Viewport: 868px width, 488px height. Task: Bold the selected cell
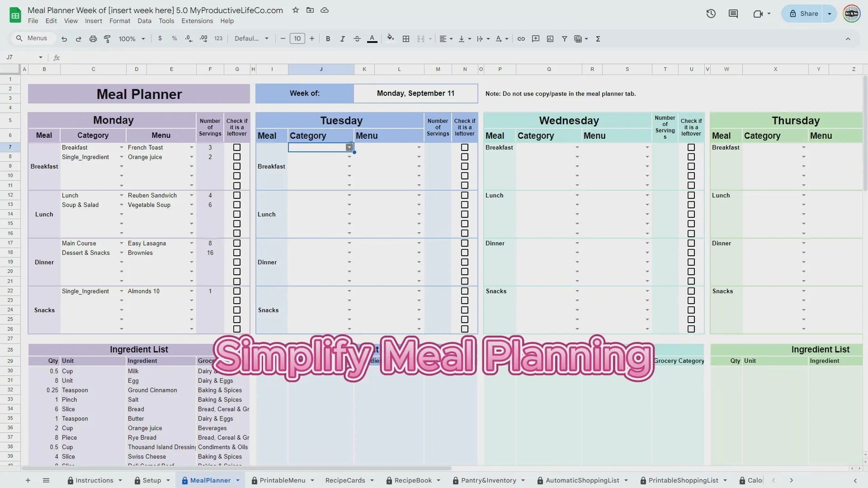click(328, 39)
